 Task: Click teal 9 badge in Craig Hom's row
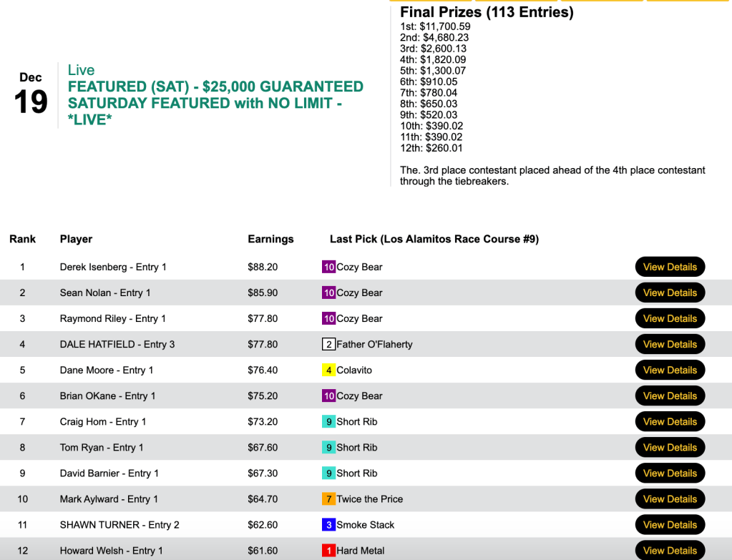[328, 421]
